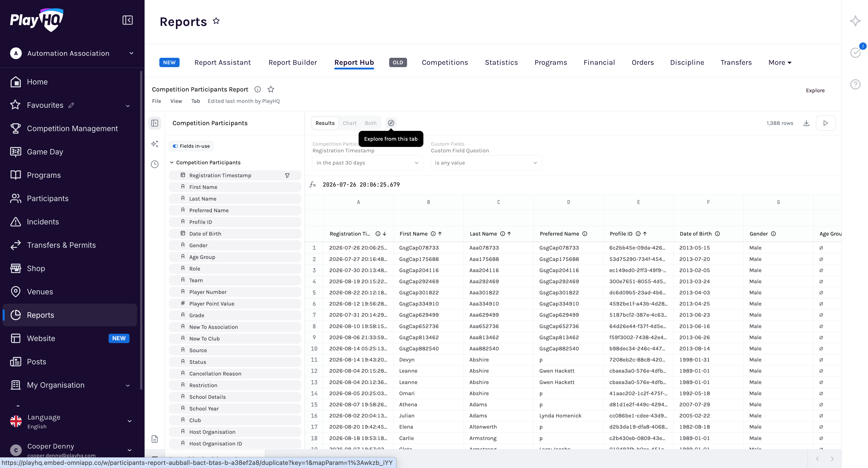Switch to the Report Builder tab
The width and height of the screenshot is (868, 468).
pos(293,62)
